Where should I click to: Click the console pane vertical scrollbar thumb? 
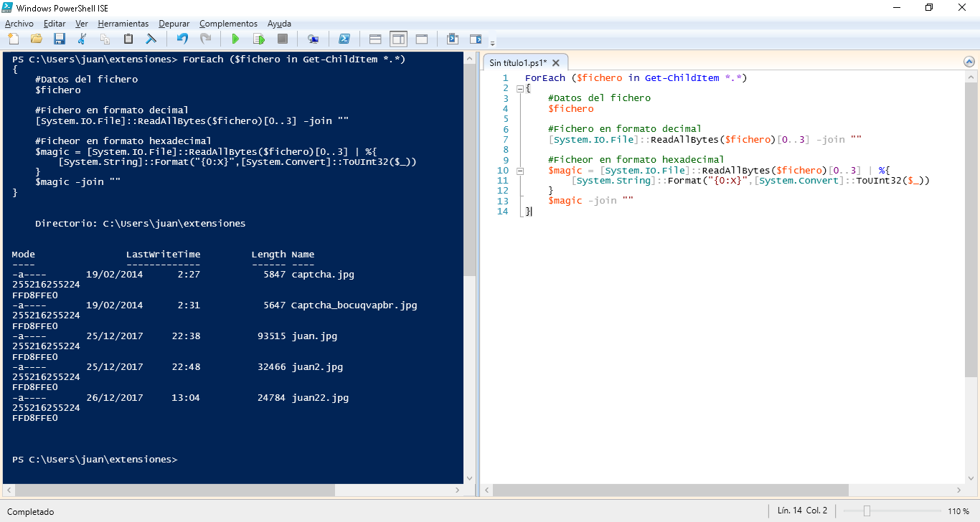pos(469,169)
